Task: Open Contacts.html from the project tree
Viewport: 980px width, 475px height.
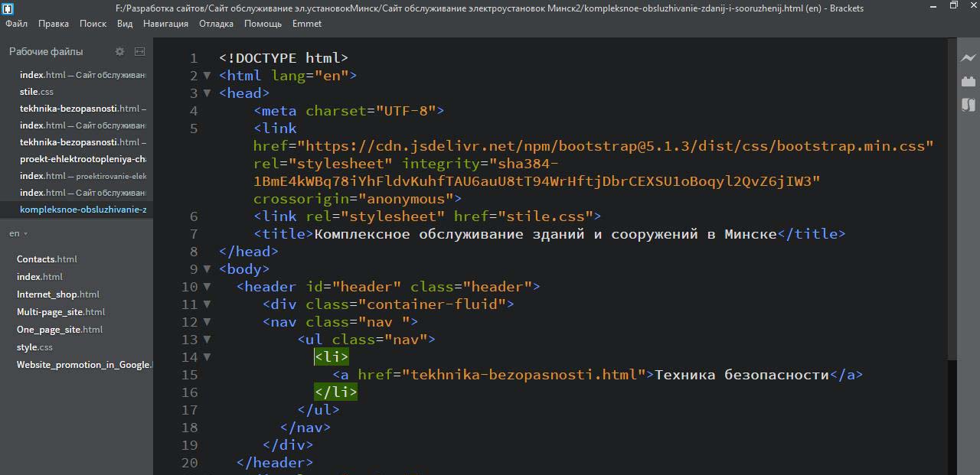Action: click(47, 259)
